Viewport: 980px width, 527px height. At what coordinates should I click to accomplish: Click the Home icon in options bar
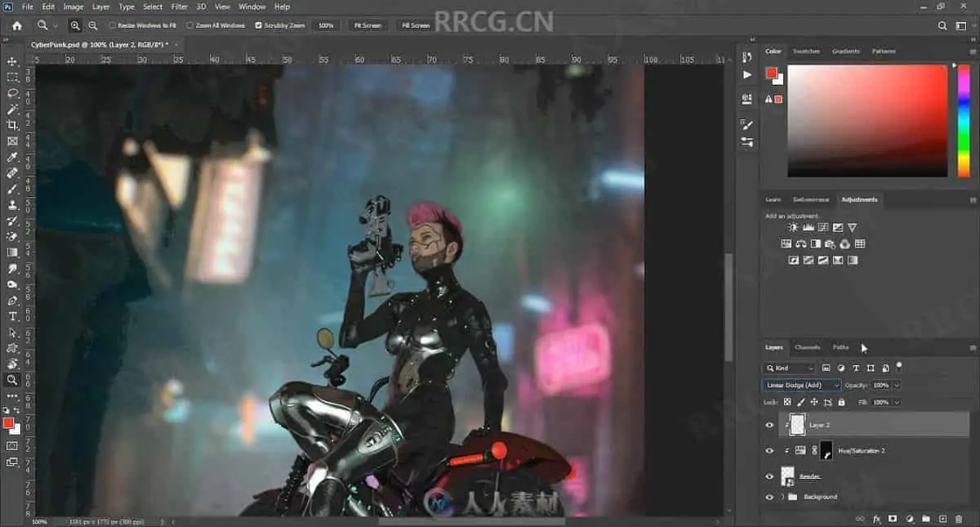point(16,25)
